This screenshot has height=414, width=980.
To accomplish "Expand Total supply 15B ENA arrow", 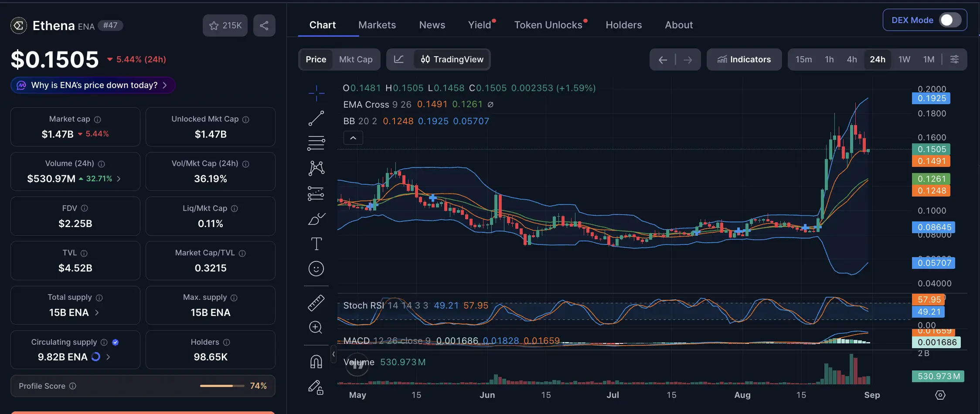I will [96, 312].
